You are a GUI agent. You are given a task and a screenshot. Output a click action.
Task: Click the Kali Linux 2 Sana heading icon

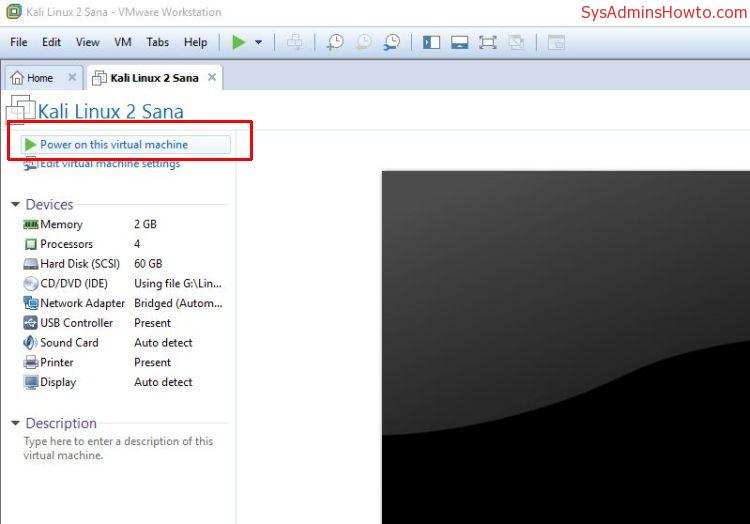point(20,109)
